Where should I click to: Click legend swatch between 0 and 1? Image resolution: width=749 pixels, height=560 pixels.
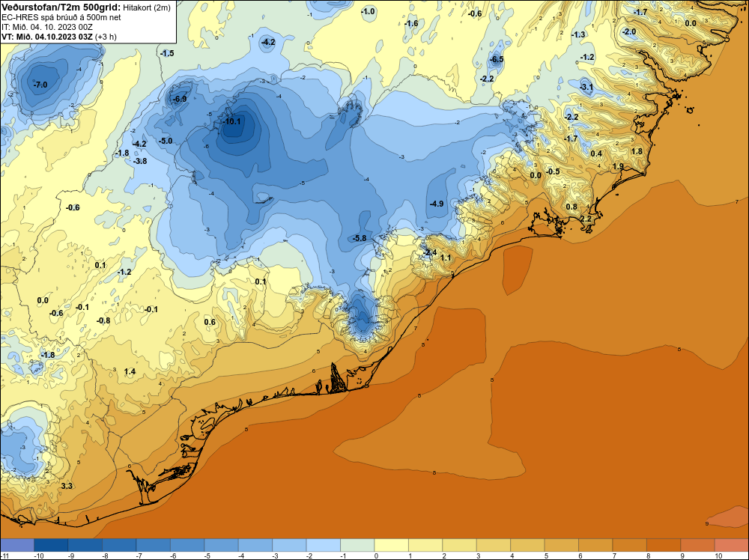[x=391, y=545]
